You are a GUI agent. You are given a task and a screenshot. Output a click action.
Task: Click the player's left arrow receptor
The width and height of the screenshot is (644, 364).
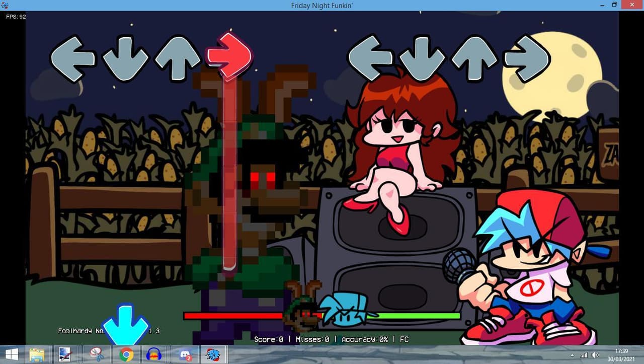(x=371, y=58)
